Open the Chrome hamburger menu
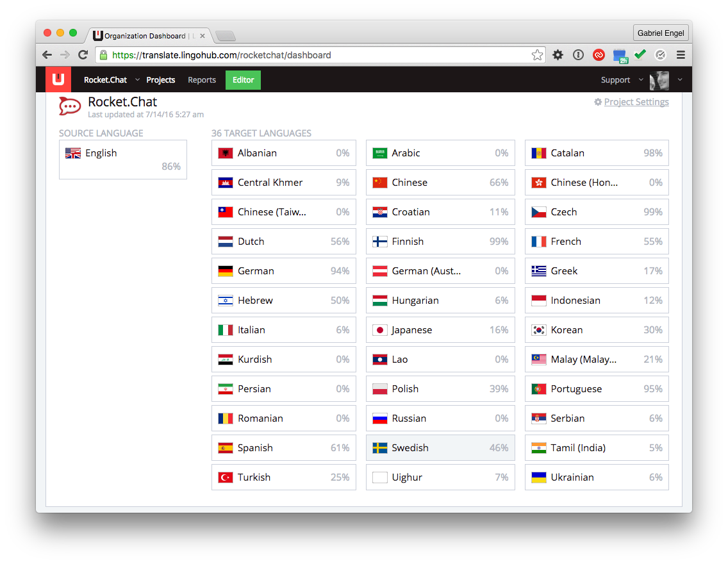 [681, 54]
